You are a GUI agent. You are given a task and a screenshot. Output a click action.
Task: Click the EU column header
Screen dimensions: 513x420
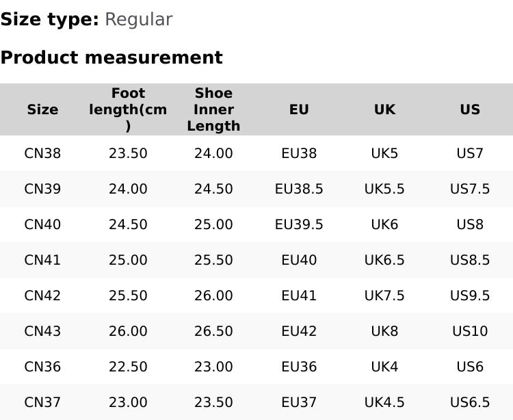click(299, 109)
